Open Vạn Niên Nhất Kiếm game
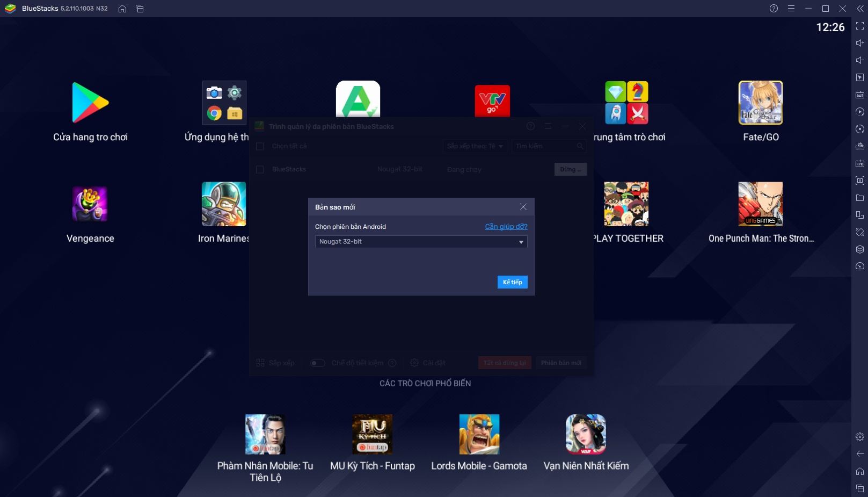868x497 pixels. click(586, 434)
